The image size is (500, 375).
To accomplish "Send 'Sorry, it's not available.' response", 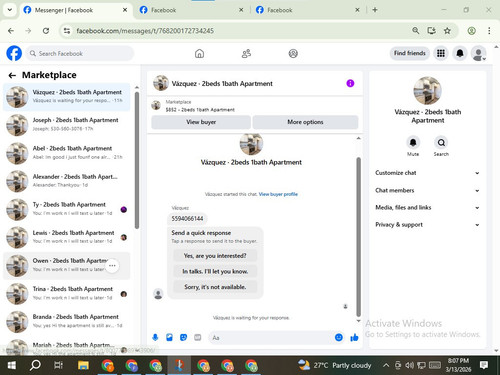I will pos(215,287).
